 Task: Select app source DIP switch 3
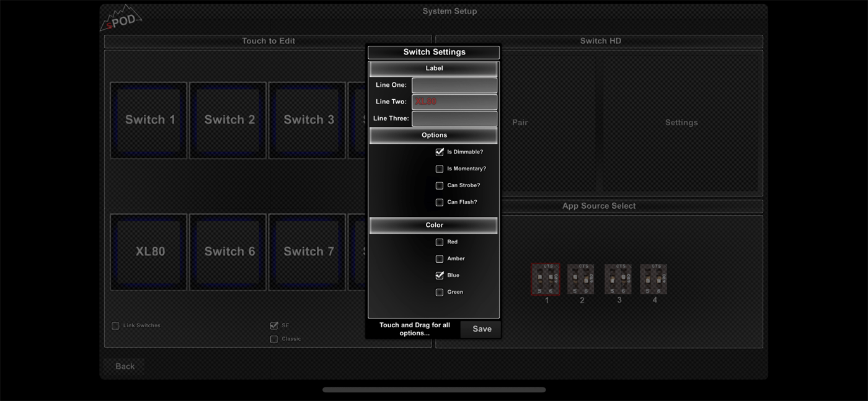[618, 279]
